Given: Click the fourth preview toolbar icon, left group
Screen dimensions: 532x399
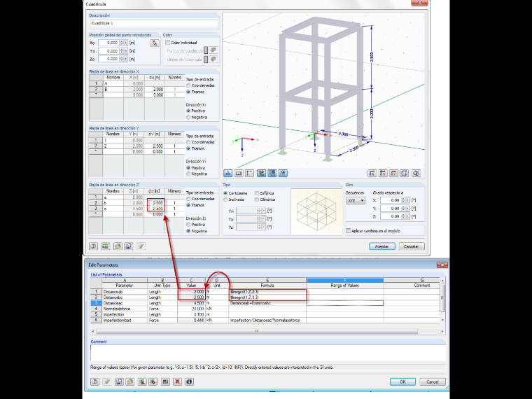Looking at the screenshot, I should tap(261, 174).
